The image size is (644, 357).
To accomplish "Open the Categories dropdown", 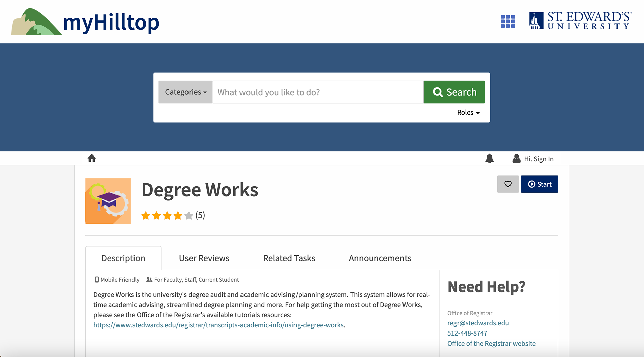I will (x=185, y=92).
